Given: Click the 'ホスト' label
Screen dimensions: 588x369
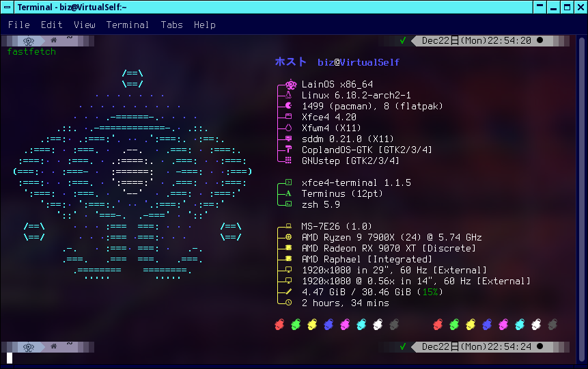Looking at the screenshot, I should pyautogui.click(x=291, y=62).
